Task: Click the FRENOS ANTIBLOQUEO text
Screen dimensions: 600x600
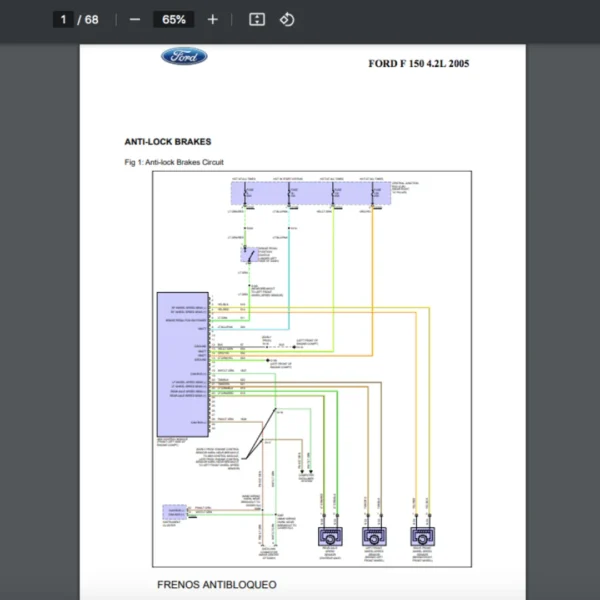Action: click(x=216, y=584)
